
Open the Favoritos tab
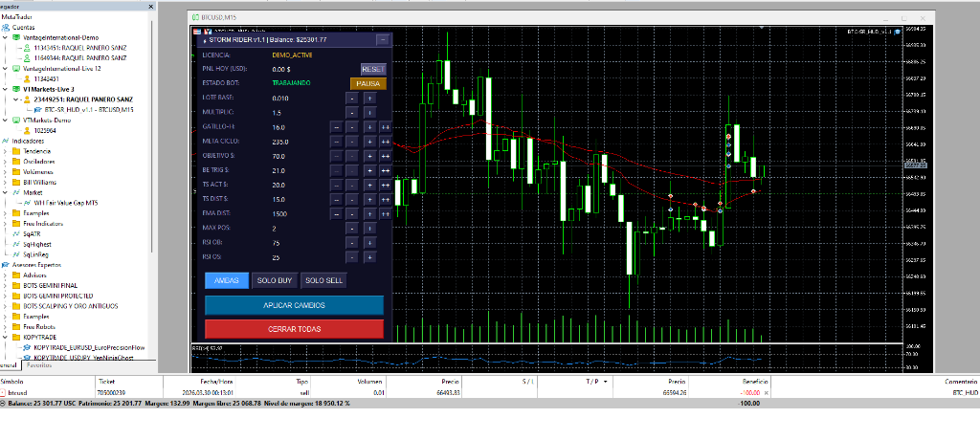(x=39, y=365)
